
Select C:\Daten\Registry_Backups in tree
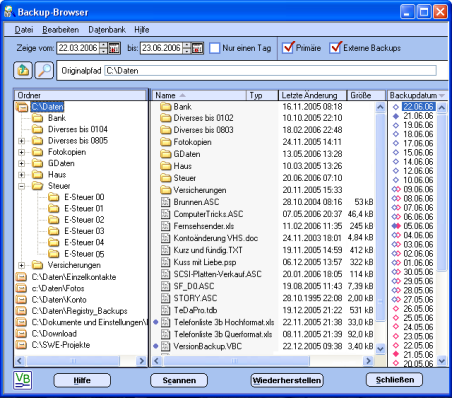[x=79, y=311]
